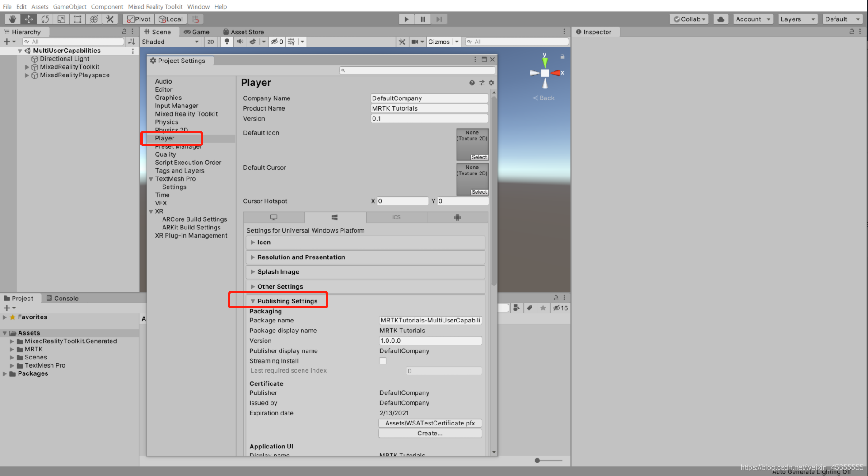This screenshot has height=476, width=868.
Task: Open the Mixed Reality Toolkit menu
Action: click(x=155, y=6)
